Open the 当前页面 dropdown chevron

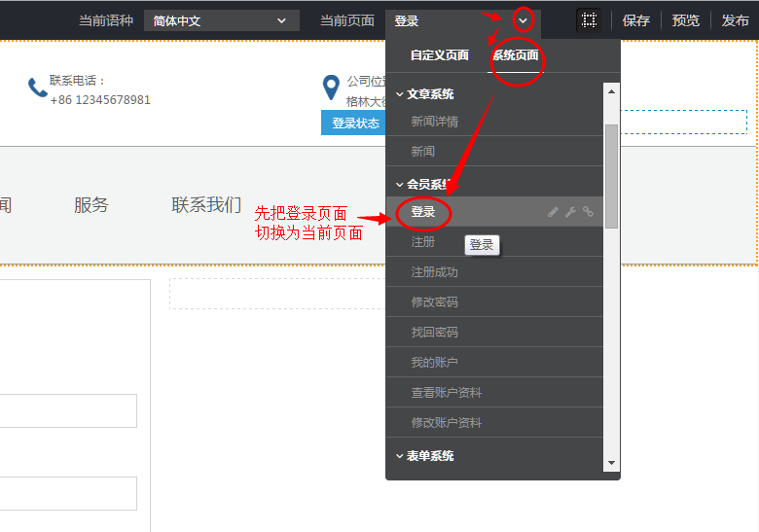[x=524, y=20]
